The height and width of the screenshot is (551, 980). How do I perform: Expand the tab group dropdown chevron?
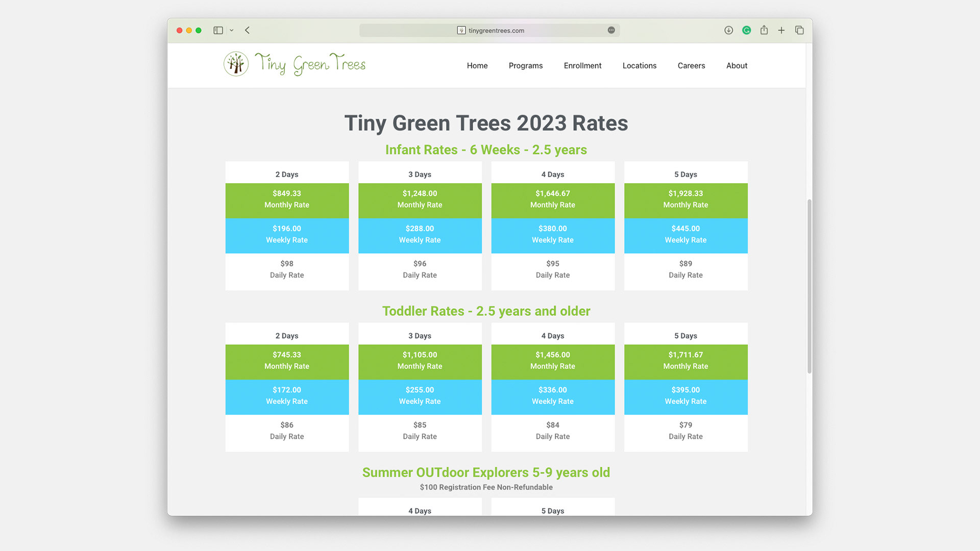click(232, 31)
